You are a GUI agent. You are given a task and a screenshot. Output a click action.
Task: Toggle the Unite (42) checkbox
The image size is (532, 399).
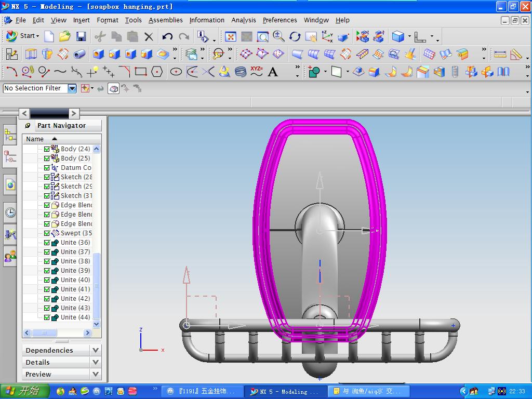[x=47, y=299]
